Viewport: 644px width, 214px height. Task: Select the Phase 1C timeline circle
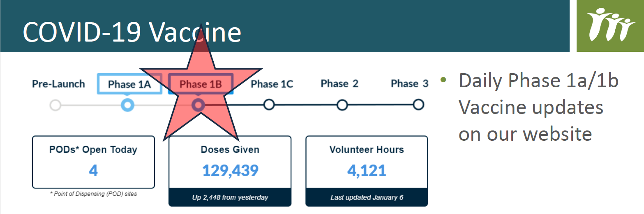click(x=269, y=105)
